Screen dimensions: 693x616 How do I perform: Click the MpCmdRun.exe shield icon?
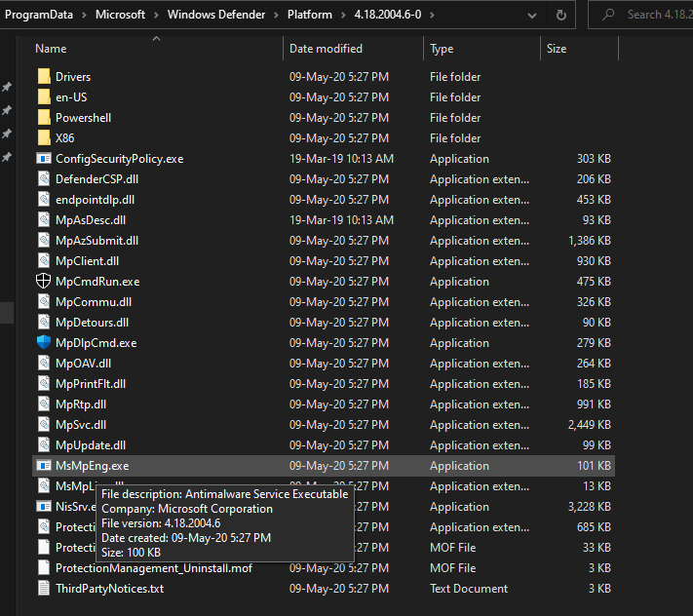[x=43, y=281]
